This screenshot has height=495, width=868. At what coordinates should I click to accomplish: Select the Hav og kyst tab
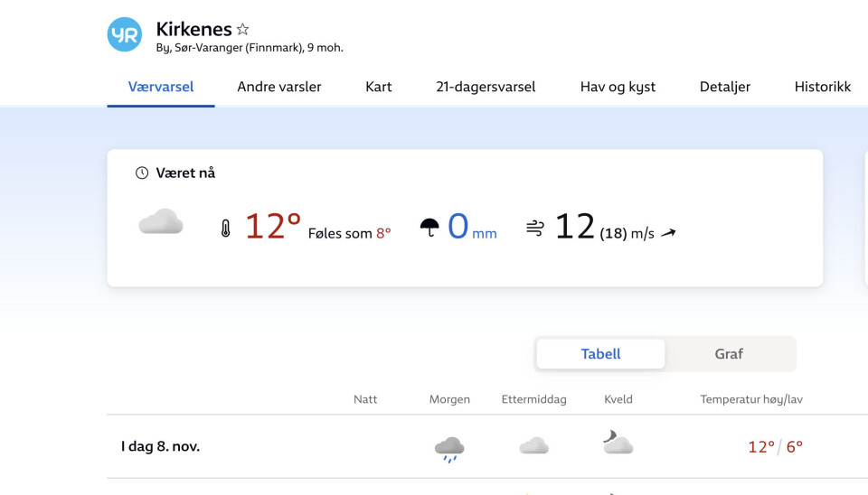point(618,87)
